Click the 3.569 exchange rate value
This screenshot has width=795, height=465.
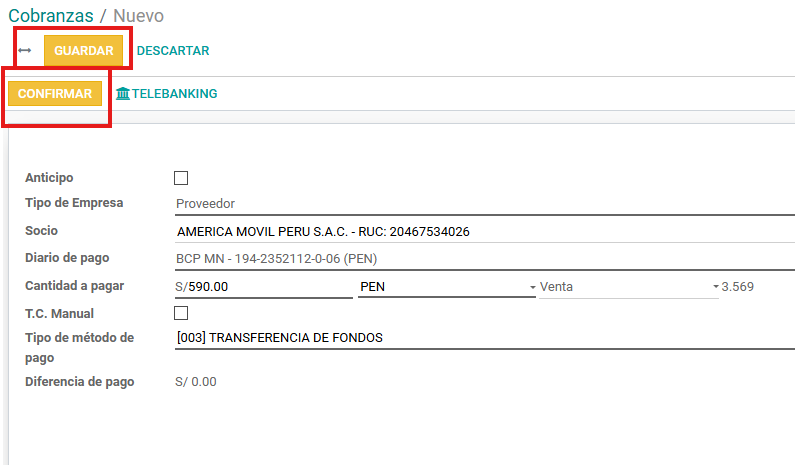coord(738,287)
